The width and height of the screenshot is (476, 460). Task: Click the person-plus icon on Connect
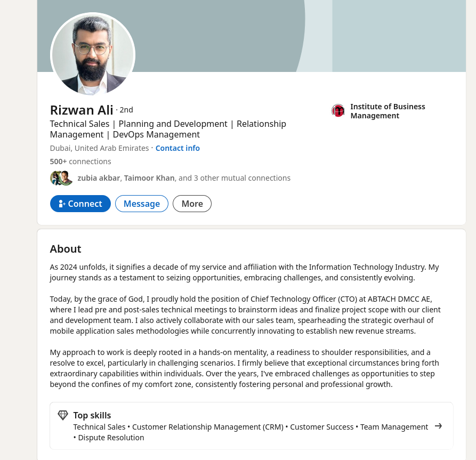(62, 204)
